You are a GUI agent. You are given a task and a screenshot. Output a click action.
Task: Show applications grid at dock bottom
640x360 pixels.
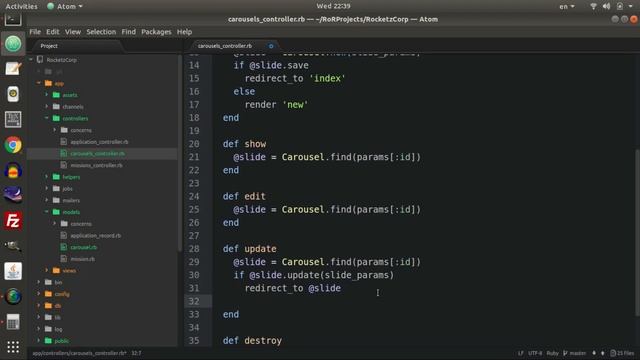(13, 347)
